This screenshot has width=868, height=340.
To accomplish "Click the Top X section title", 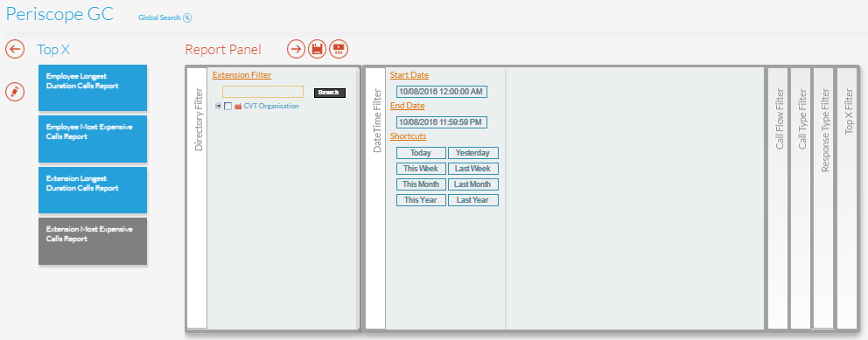I will [x=53, y=50].
